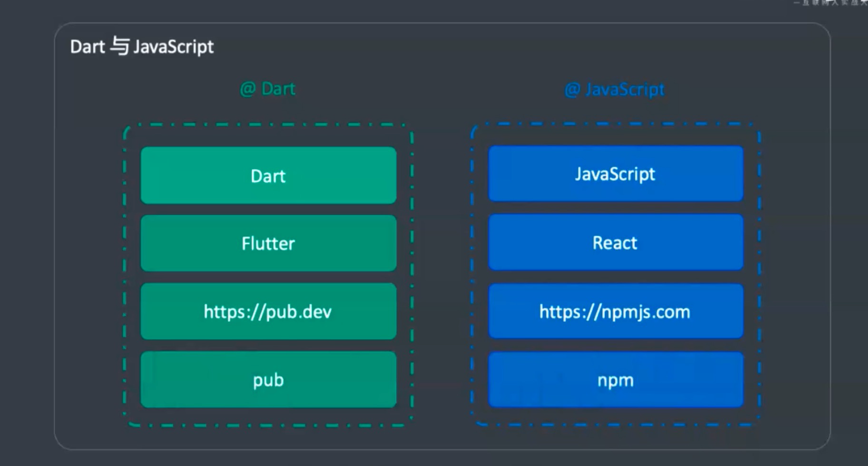Viewport: 868px width, 466px height.
Task: Open the https://npmjs.com box
Action: [x=616, y=311]
